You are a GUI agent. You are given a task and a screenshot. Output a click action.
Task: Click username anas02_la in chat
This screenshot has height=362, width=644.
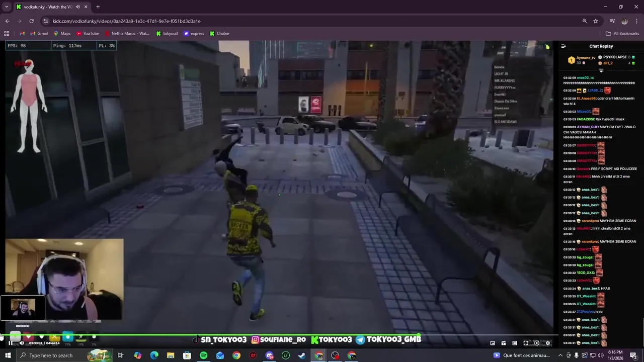(585, 78)
